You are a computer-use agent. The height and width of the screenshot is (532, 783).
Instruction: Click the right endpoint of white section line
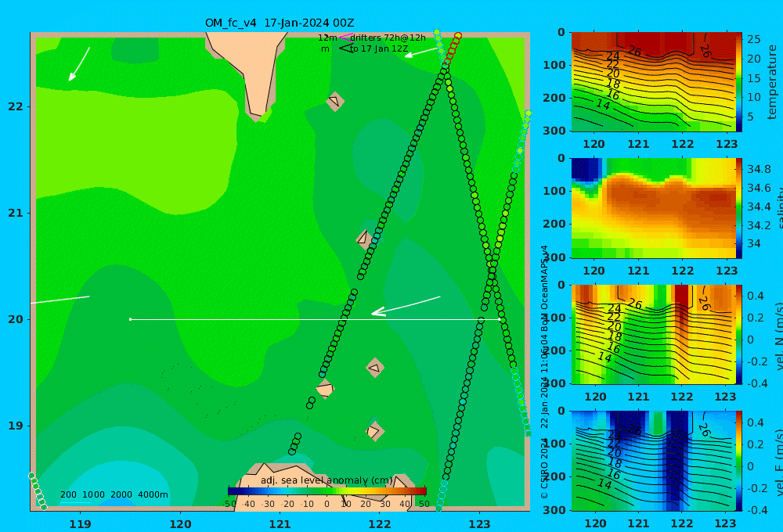[500, 319]
